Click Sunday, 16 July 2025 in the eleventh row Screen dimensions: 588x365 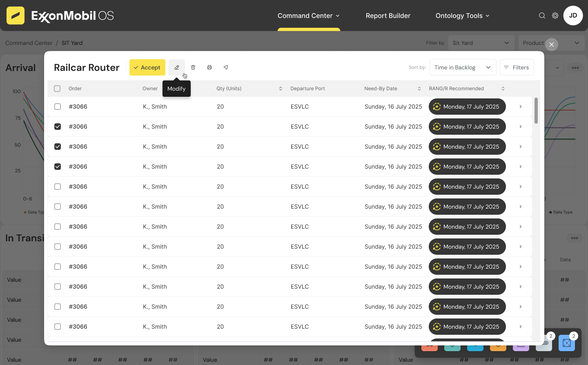(393, 307)
